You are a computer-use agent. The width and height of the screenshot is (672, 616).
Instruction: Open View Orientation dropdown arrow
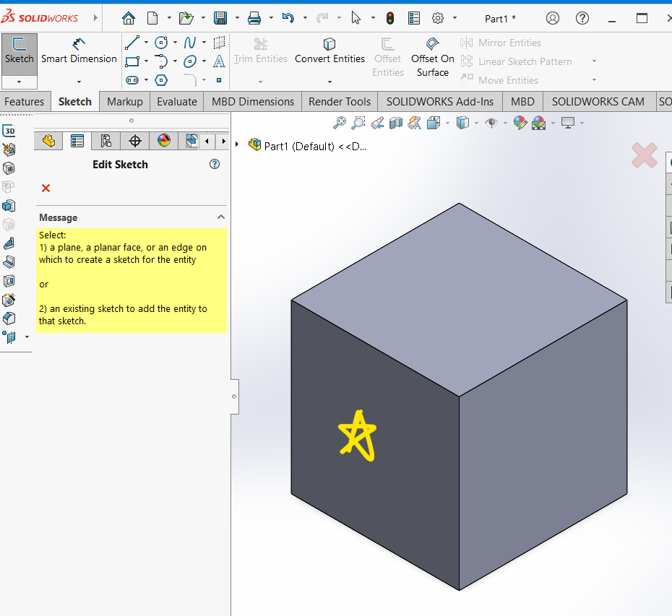pos(447,123)
